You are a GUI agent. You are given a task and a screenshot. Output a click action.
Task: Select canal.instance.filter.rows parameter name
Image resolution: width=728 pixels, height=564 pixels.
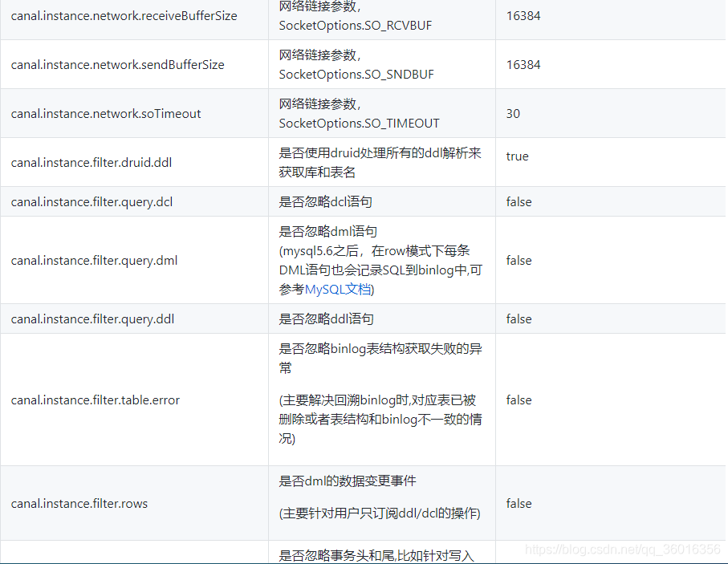click(79, 504)
